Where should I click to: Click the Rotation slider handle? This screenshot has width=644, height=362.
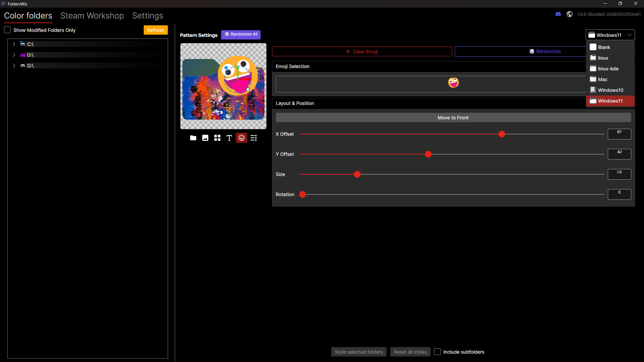[303, 194]
